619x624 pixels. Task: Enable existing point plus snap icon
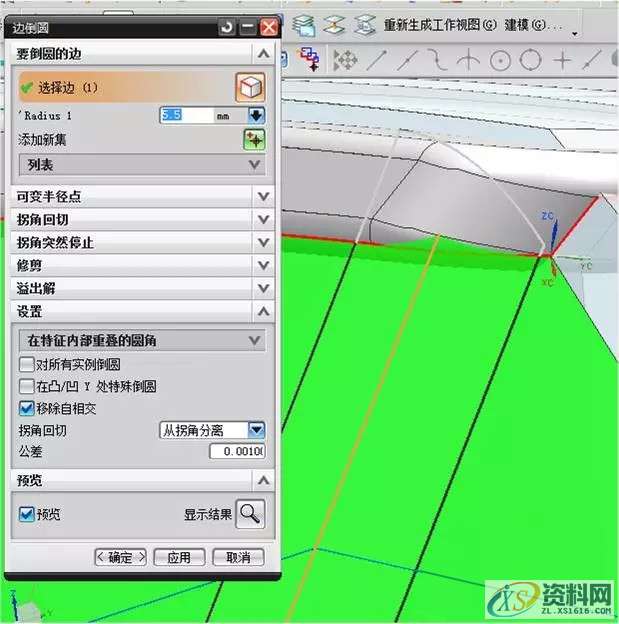[x=562, y=60]
